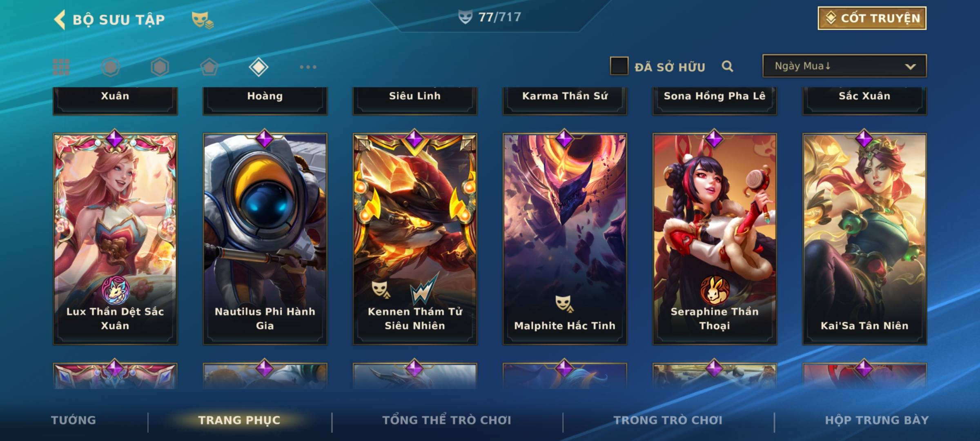Select the all-skins grid filter icon
980x441 pixels.
[61, 67]
